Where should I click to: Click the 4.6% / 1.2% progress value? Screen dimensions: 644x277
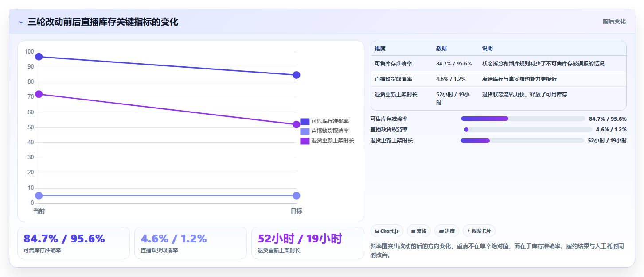tap(611, 130)
